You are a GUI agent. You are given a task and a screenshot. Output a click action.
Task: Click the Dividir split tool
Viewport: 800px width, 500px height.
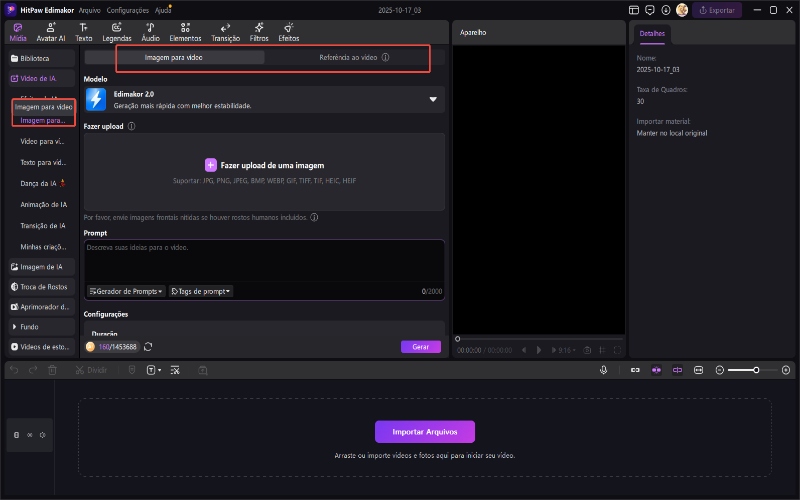tap(91, 370)
